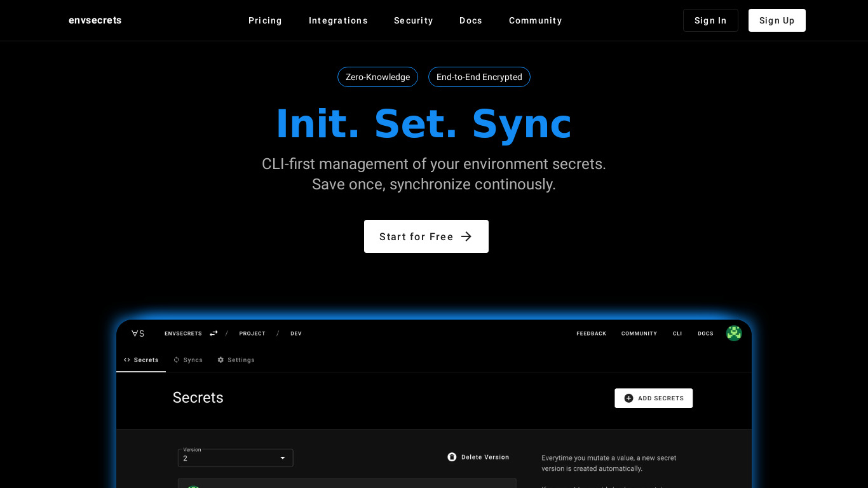
Task: Open the Pricing page
Action: click(x=265, y=20)
